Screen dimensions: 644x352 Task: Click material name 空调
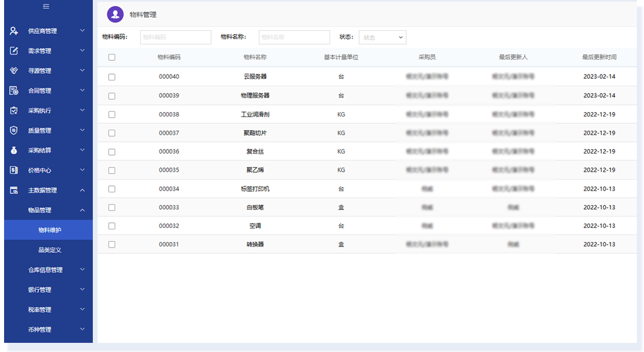(x=255, y=226)
